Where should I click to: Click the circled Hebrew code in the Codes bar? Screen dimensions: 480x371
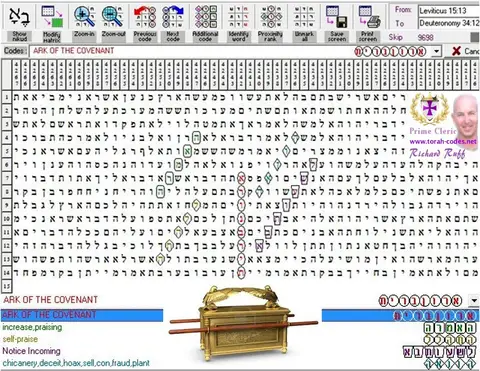[390, 52]
